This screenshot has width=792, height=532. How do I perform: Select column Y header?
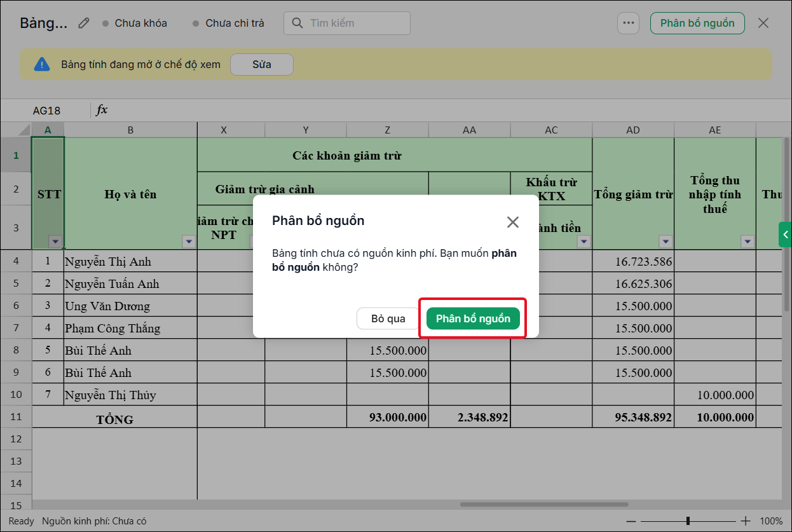point(306,130)
